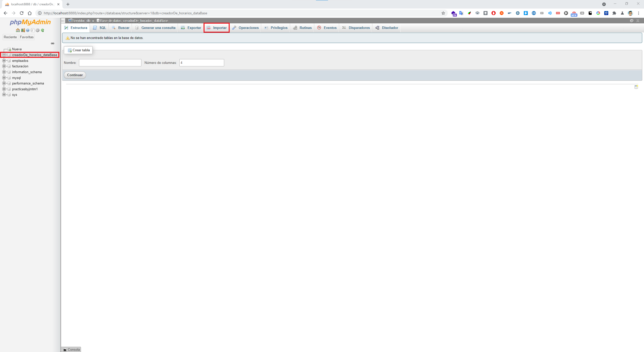Click the Nombre table name field
The image size is (644, 352).
pyautogui.click(x=110, y=63)
